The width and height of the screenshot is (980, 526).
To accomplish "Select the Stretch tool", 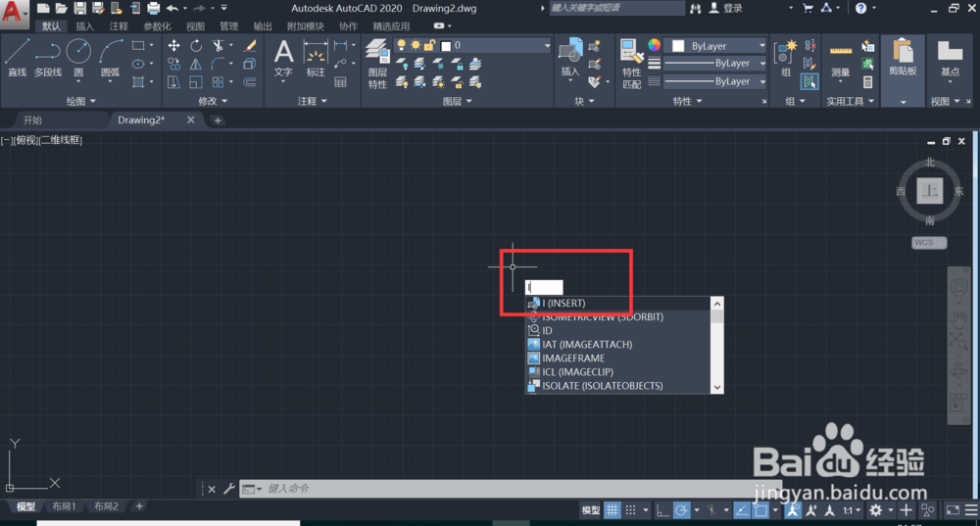I will (173, 82).
